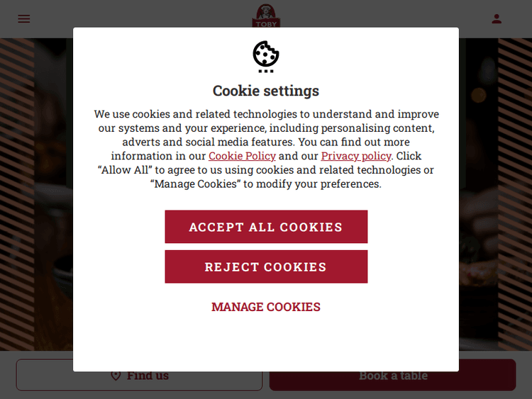Click the Toby Carvery logo
The width and height of the screenshot is (532, 399).
(266, 16)
